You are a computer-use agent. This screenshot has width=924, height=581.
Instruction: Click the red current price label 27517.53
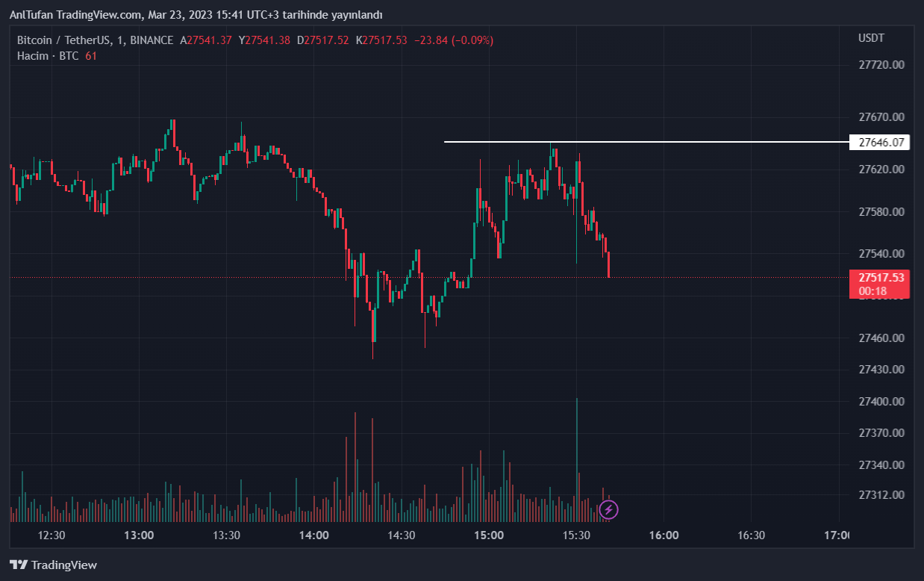coord(881,278)
